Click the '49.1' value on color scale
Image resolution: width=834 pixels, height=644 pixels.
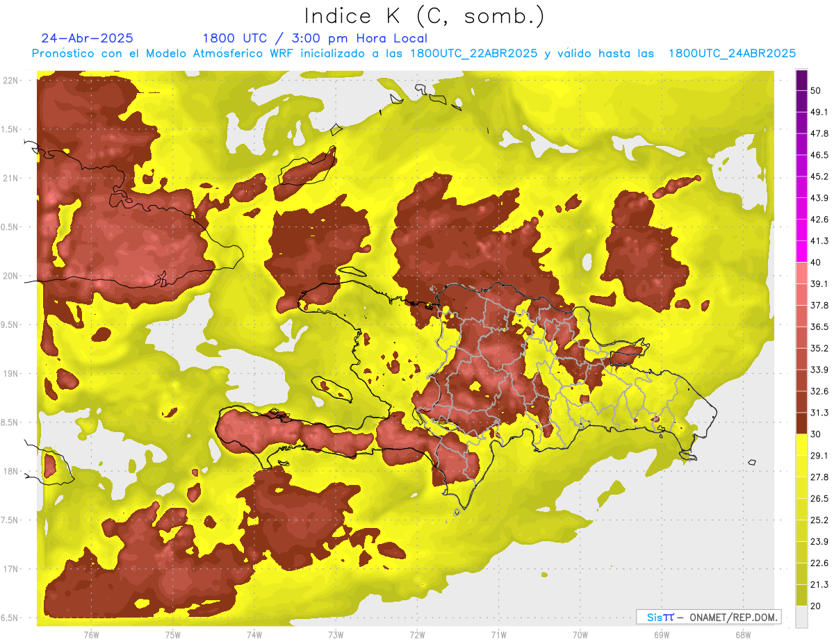click(x=819, y=112)
